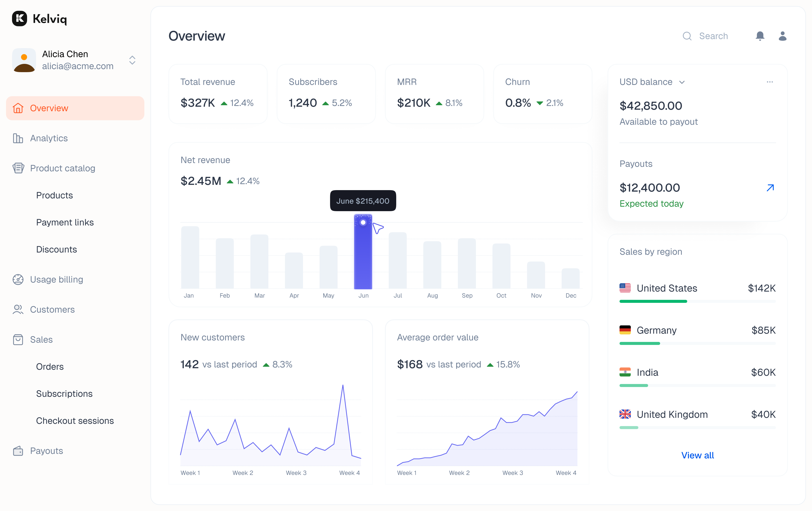Open Checkout sessions in the sidebar
The height and width of the screenshot is (511, 812).
[x=75, y=421]
